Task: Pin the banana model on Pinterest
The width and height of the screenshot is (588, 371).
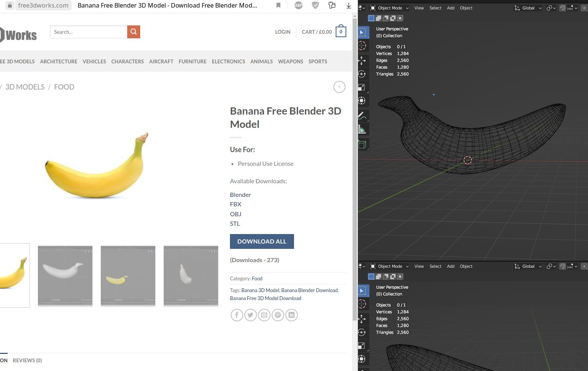Action: 278,315
